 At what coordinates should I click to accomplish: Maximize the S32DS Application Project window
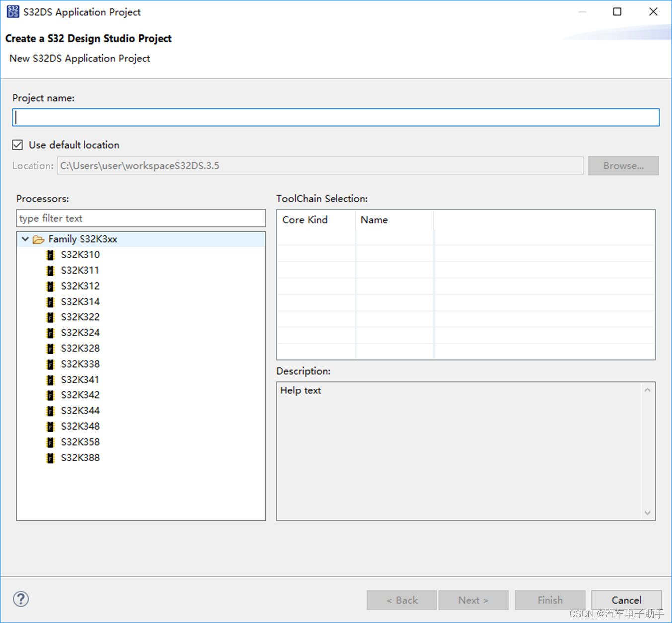pos(617,12)
